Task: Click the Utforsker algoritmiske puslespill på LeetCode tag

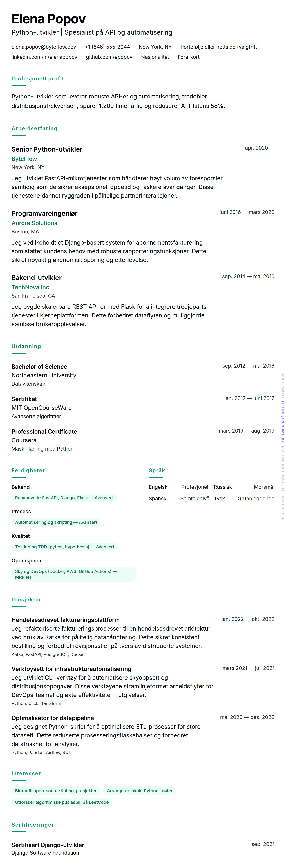Action: [62, 802]
